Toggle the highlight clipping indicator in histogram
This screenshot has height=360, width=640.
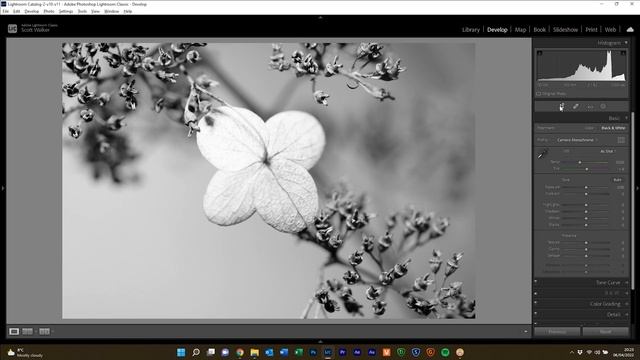pos(623,53)
